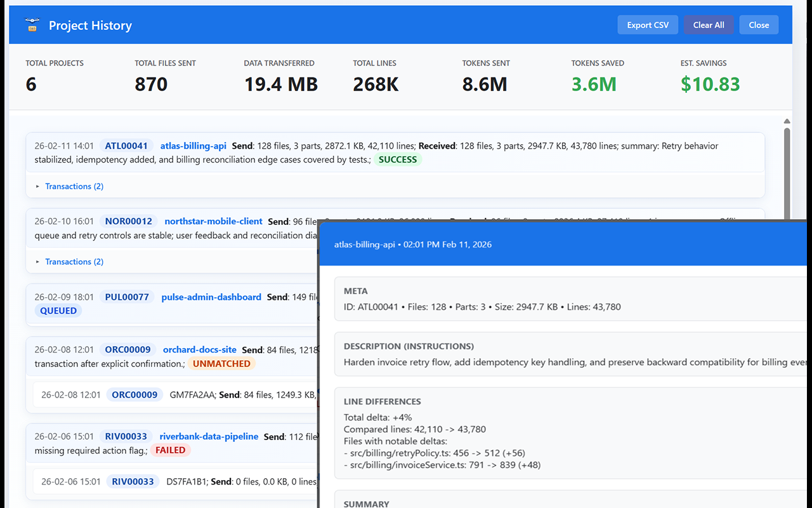Click the ORC00009 badge in the sub-transaction row
Image resolution: width=812 pixels, height=508 pixels.
coord(134,394)
